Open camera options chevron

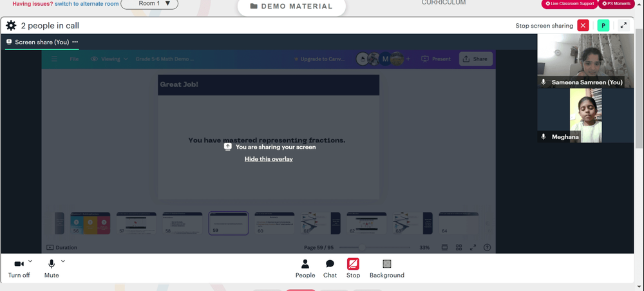(30, 261)
